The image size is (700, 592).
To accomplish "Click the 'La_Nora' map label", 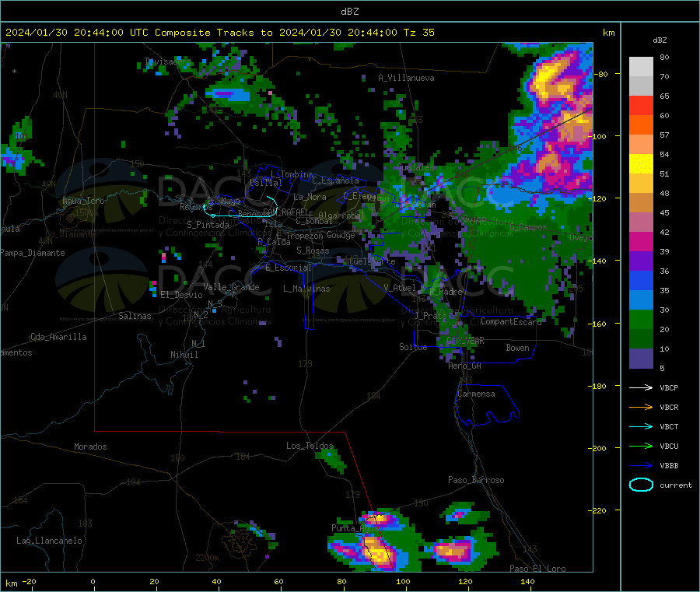I will tap(310, 197).
